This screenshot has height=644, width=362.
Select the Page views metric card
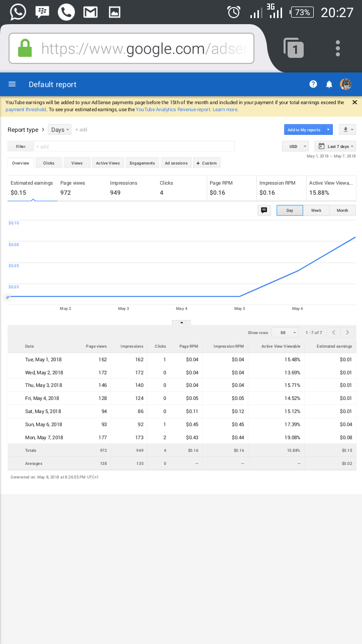(x=82, y=188)
